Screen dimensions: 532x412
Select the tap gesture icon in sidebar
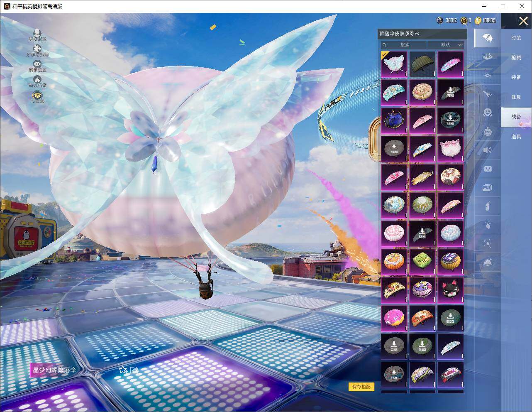pos(487,225)
